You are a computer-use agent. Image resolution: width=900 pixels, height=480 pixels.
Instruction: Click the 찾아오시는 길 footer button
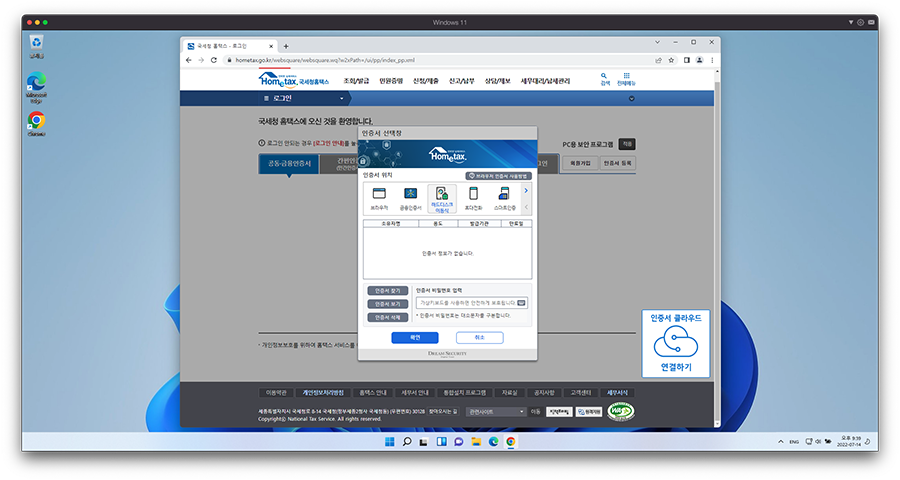point(443,411)
